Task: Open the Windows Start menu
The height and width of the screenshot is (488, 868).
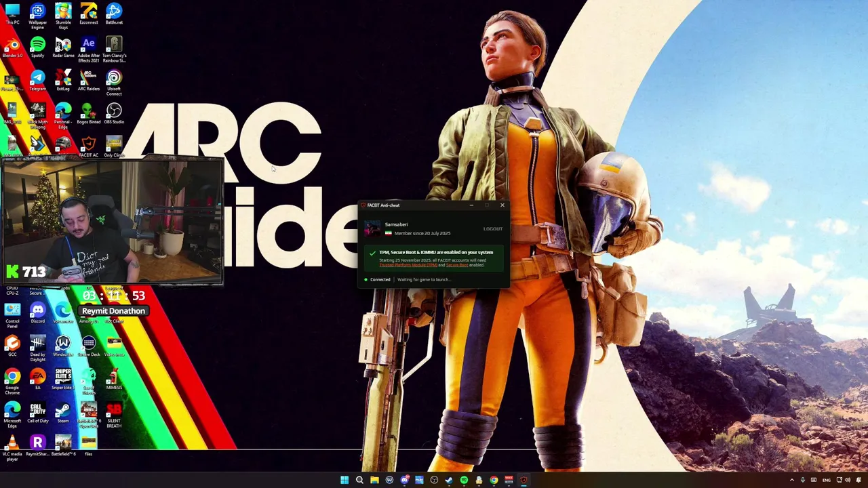Action: [344, 480]
